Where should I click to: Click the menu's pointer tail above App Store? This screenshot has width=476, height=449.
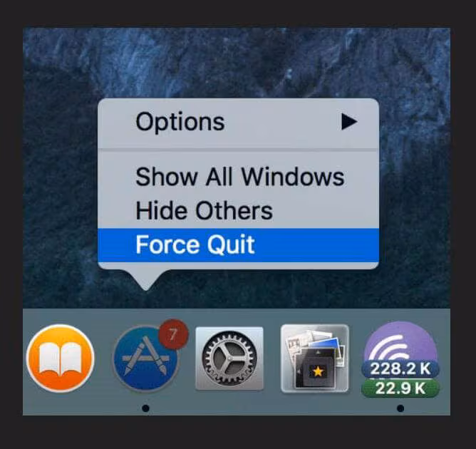[x=146, y=280]
